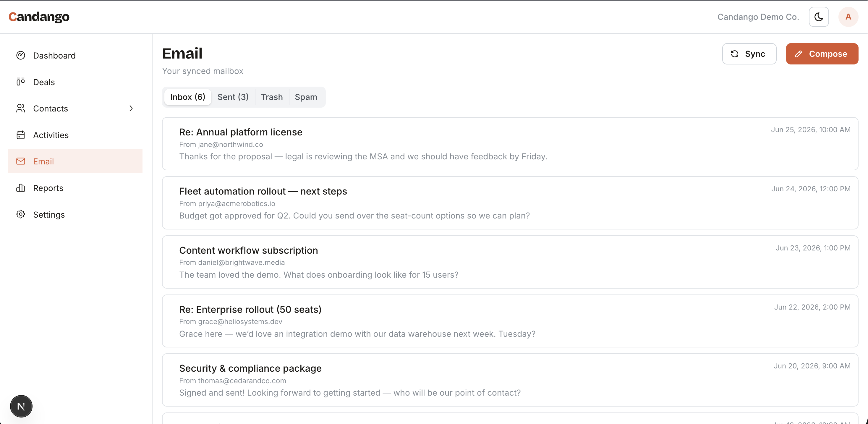Click sender daniel@brightwave.media

coord(241,262)
